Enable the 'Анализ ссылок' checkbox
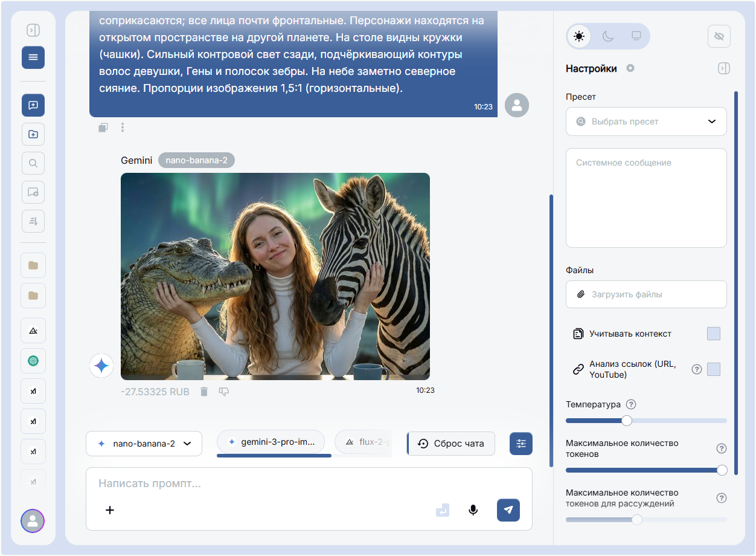This screenshot has height=556, width=756. 713,369
